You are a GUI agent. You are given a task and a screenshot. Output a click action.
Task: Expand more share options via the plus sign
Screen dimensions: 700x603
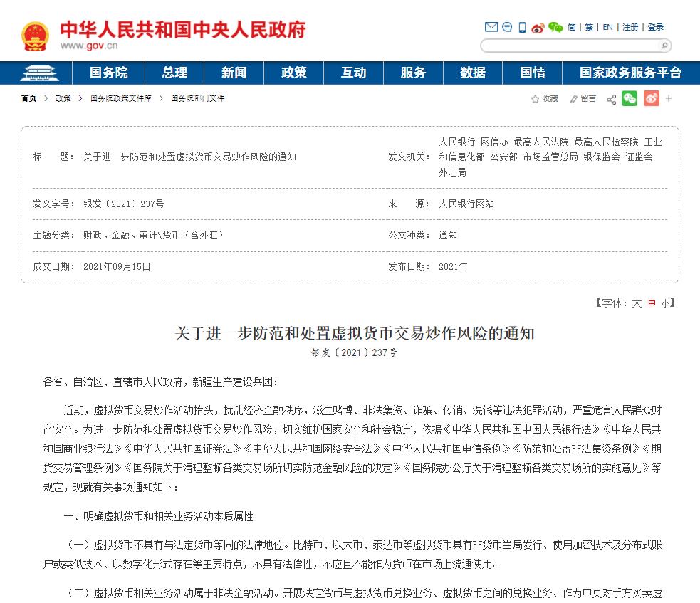[668, 98]
